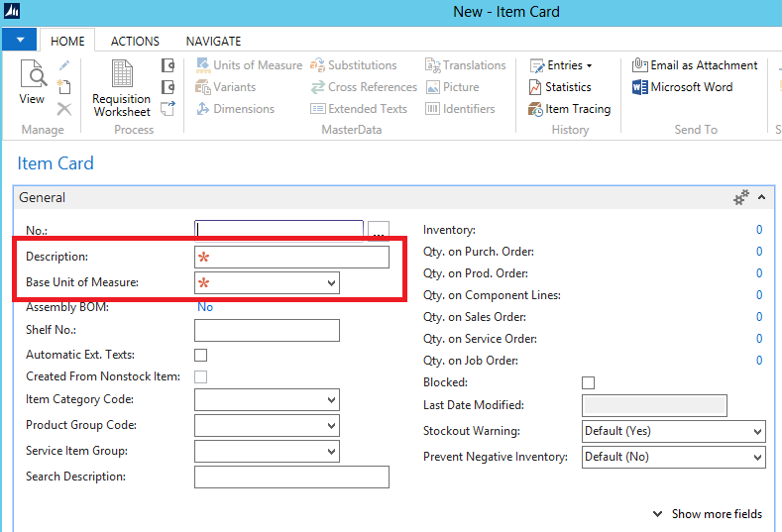Click Qty. on Sales Order value 0

(x=759, y=317)
